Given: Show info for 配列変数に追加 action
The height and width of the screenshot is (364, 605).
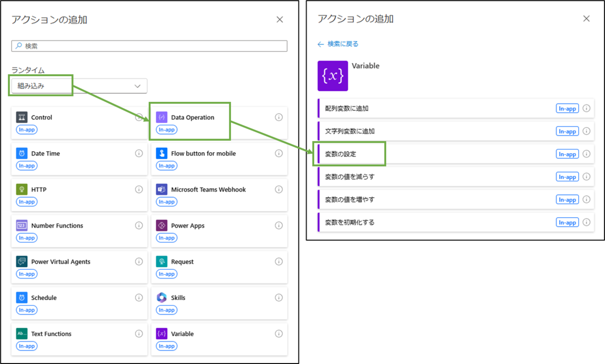Looking at the screenshot, I should 586,108.
